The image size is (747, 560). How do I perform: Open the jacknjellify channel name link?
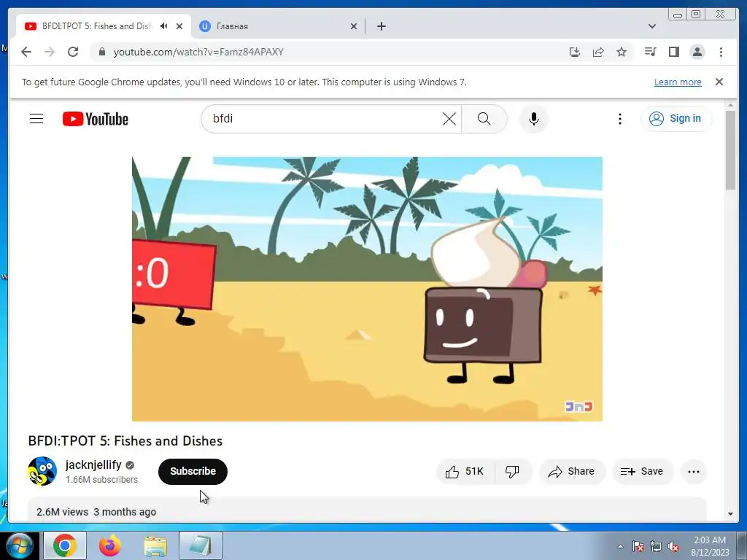click(x=93, y=464)
